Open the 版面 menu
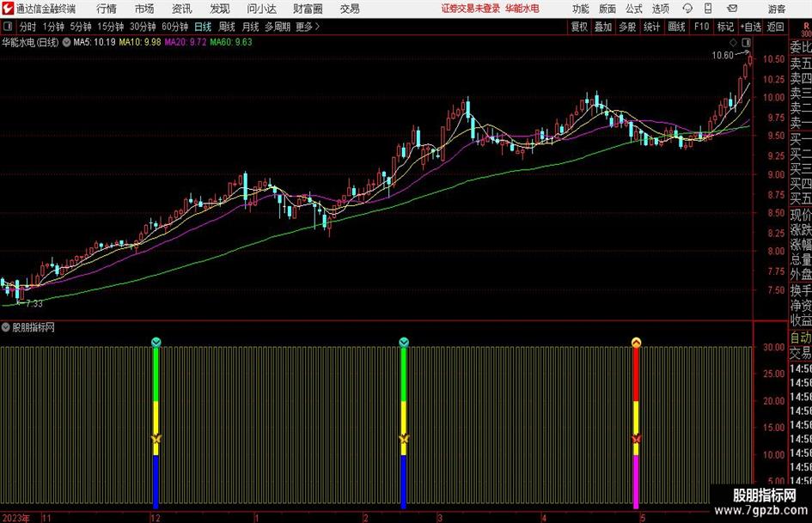 point(607,9)
